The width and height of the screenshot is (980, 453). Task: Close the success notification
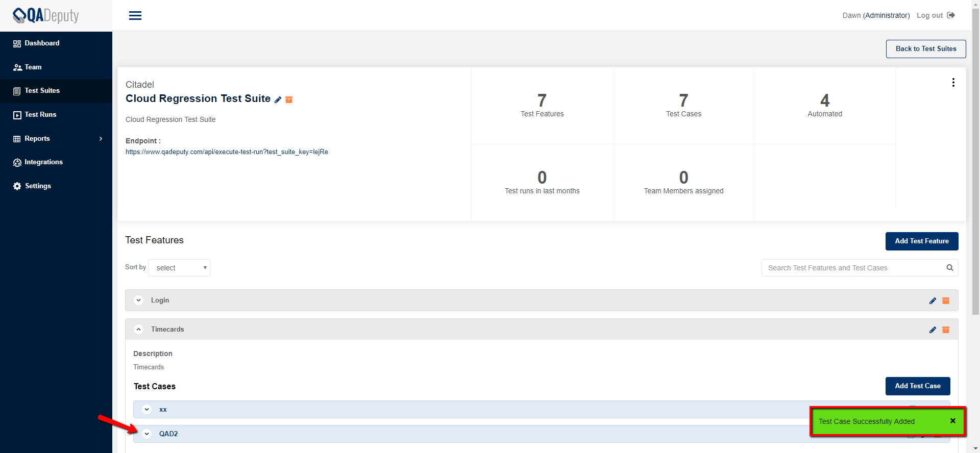952,421
